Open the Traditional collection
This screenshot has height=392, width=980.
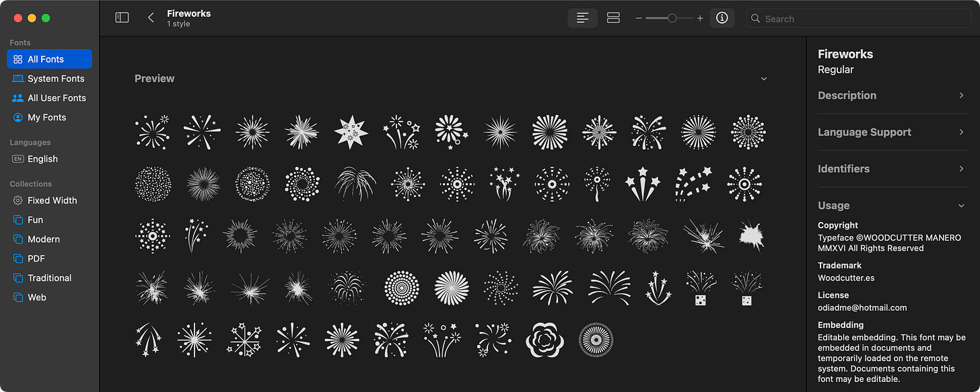[49, 278]
